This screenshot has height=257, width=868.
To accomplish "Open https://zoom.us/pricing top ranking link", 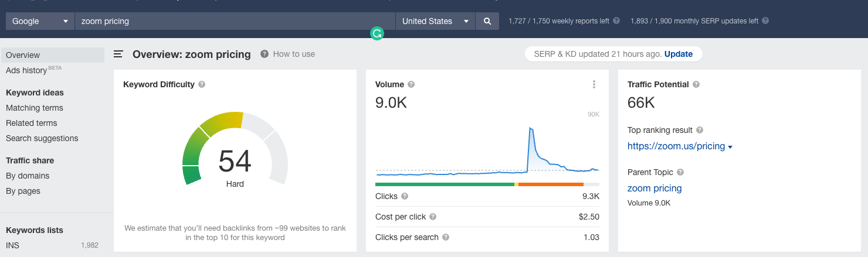I will (x=676, y=146).
